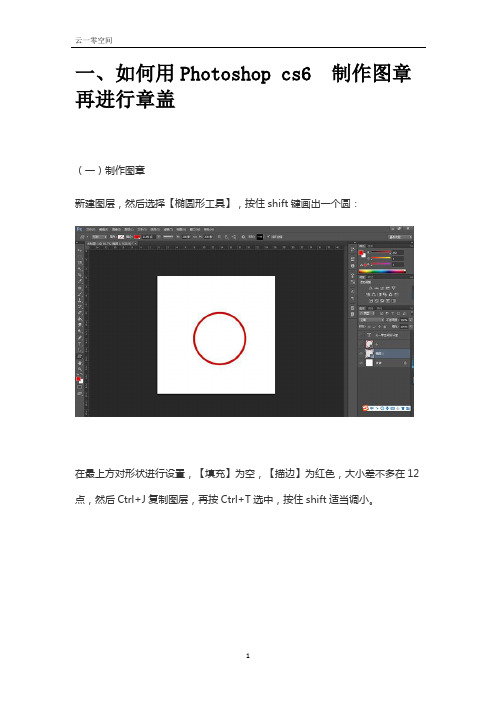Image resolution: width=496 pixels, height=702 pixels.
Task: Click the Sogou input method toolbar icon
Action: [x=366, y=408]
